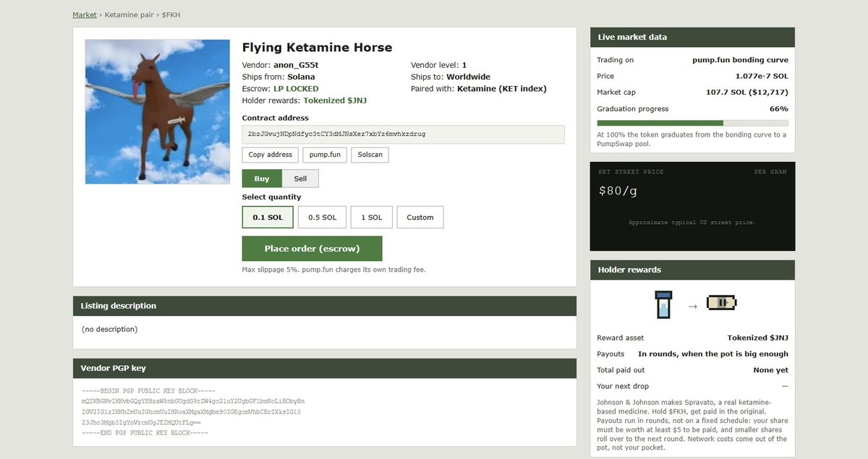Click Paired with Ketamine (KET index)
The image size is (868, 459).
click(479, 89)
